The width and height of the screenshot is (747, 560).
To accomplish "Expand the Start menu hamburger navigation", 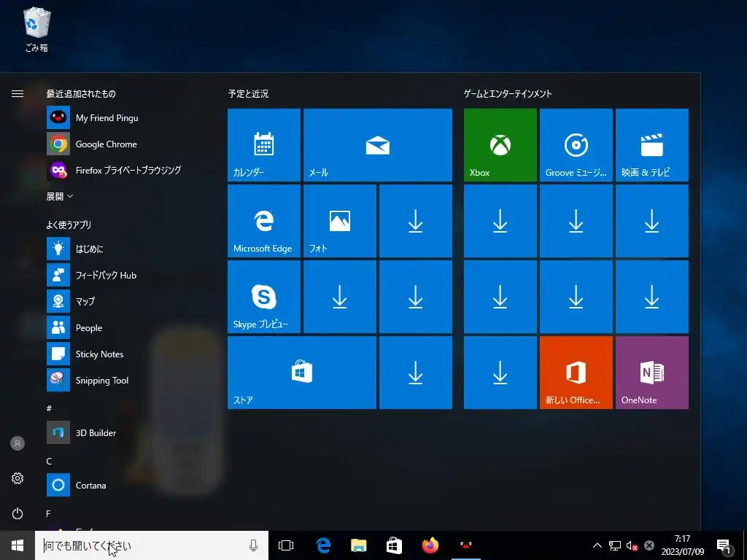I will (x=18, y=93).
